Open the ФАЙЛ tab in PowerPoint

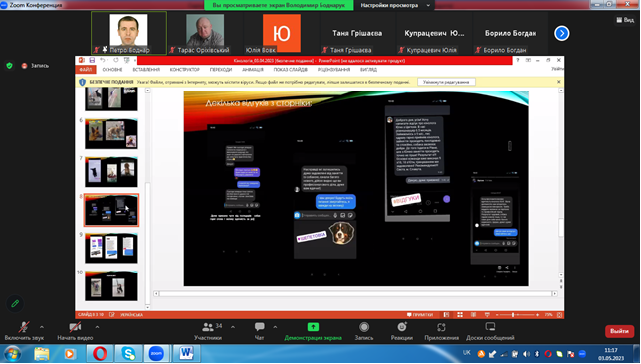85,70
